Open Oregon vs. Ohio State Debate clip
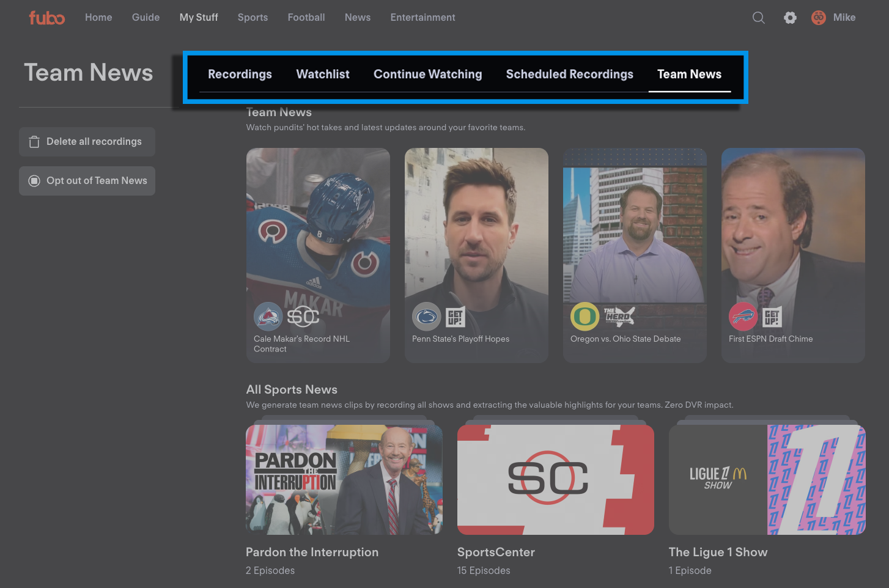 [635, 255]
